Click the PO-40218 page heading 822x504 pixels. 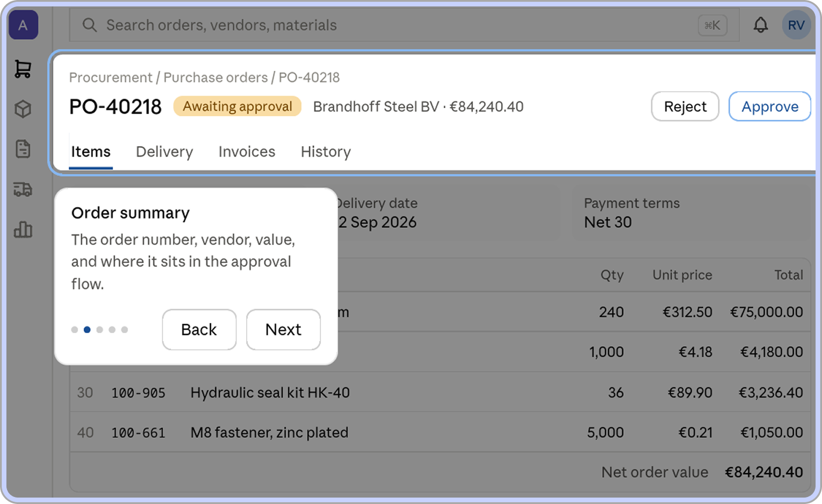115,106
